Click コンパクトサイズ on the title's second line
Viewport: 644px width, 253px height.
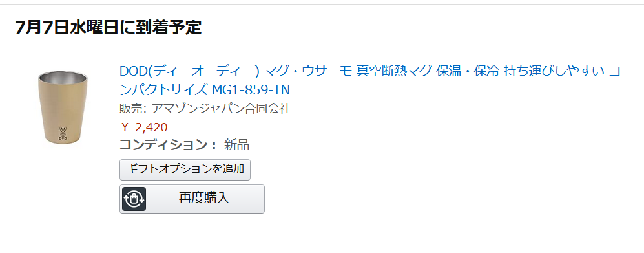tap(164, 89)
